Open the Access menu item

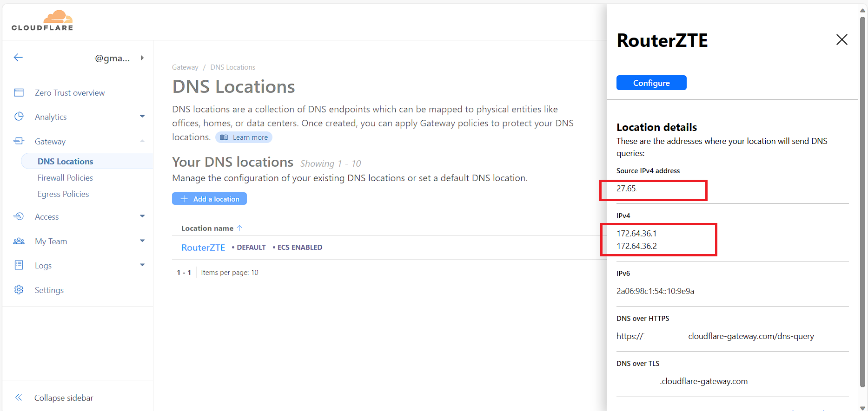[47, 217]
